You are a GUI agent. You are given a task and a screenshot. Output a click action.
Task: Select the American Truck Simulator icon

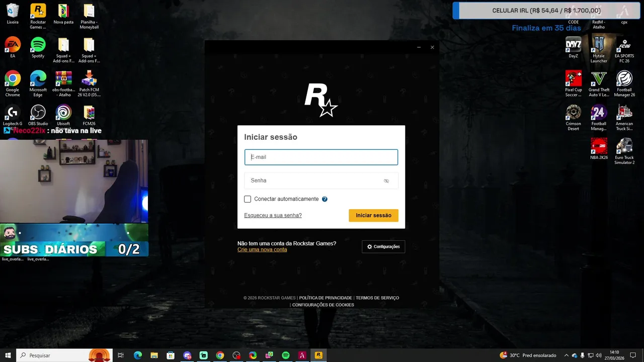pos(624,118)
